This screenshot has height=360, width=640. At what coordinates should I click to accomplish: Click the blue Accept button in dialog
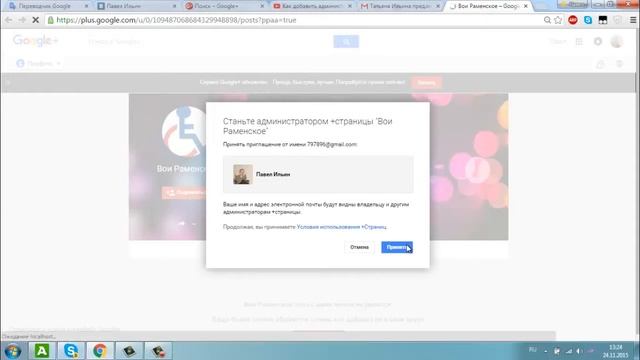click(x=397, y=247)
